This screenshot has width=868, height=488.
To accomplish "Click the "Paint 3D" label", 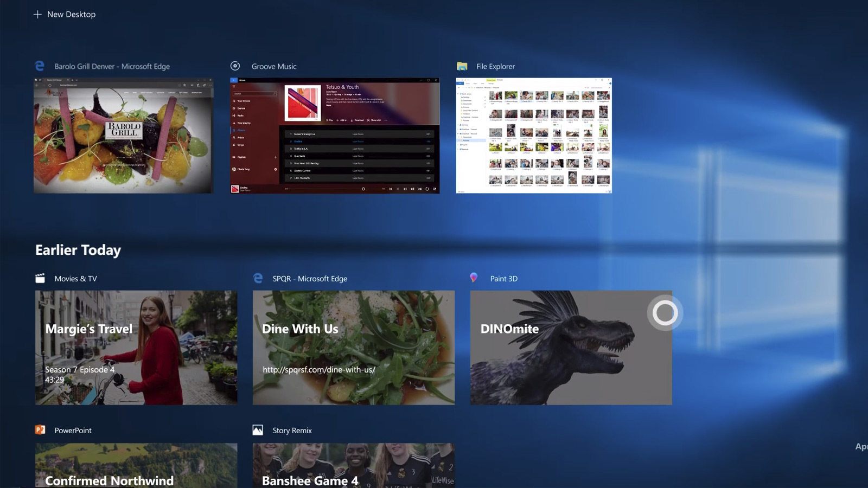I will click(x=504, y=279).
